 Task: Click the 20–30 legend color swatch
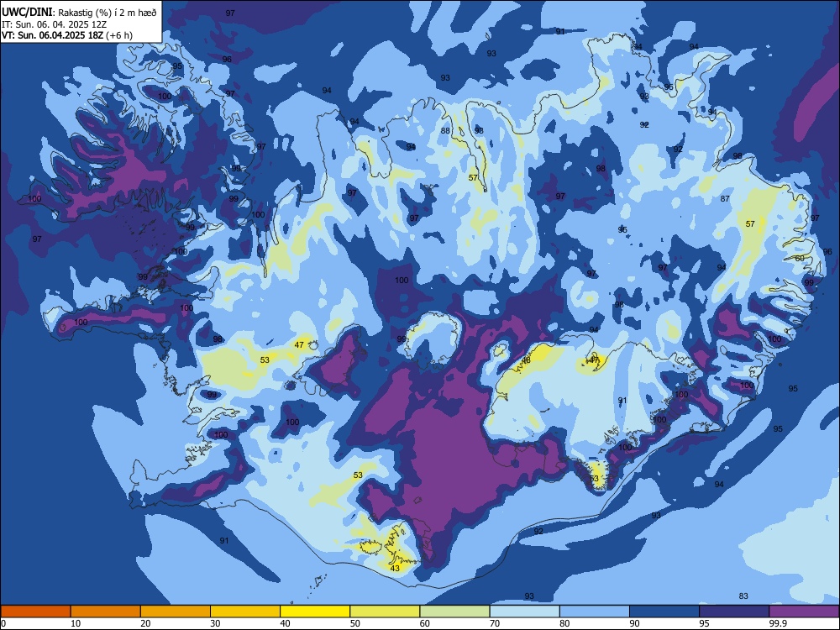(x=176, y=612)
